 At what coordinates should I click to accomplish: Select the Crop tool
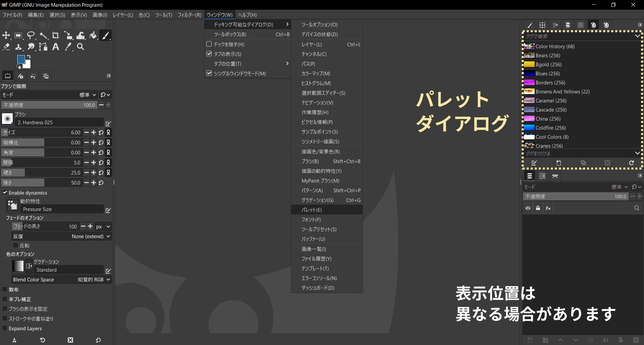(56, 36)
